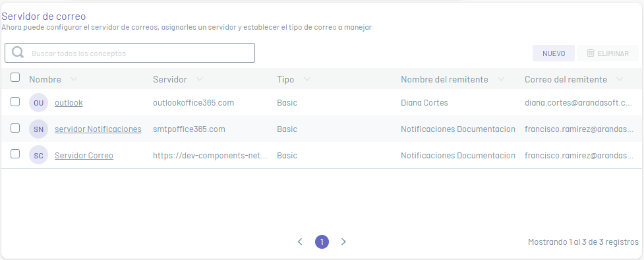The height and width of the screenshot is (260, 644).
Task: Open the Nombre column dropdown chevron
Action: 74,79
